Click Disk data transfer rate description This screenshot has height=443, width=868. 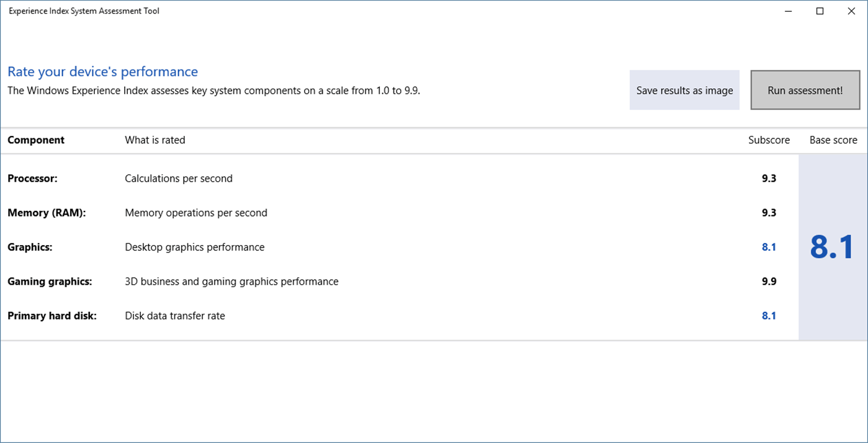pyautogui.click(x=175, y=316)
